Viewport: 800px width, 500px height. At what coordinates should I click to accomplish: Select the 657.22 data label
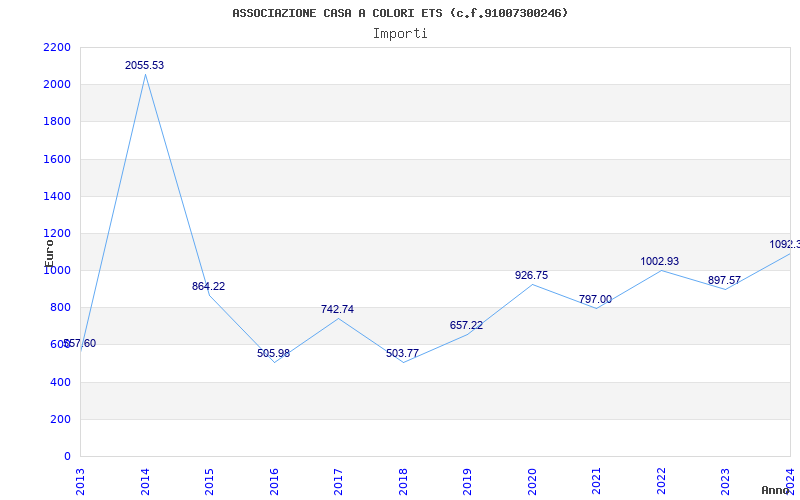[x=466, y=326]
